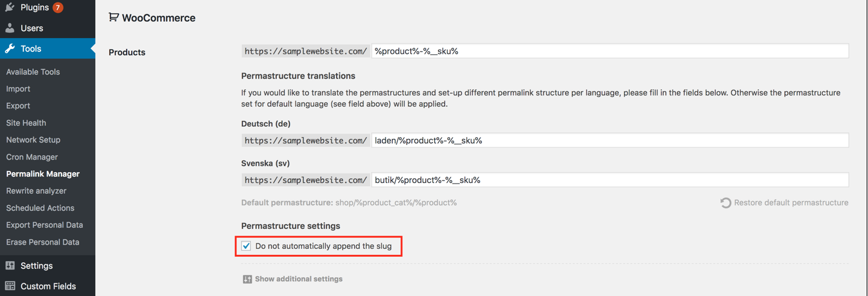This screenshot has width=868, height=296.
Task: Expand Show additional settings
Action: pyautogui.click(x=299, y=279)
